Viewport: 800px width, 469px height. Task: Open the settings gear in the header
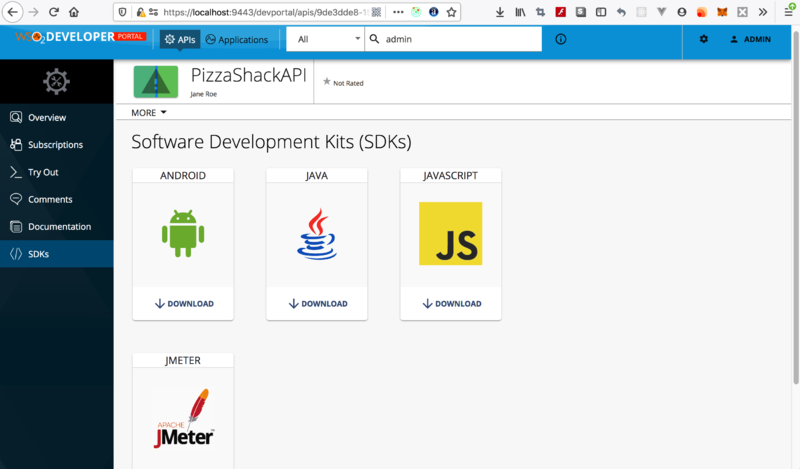coord(704,39)
